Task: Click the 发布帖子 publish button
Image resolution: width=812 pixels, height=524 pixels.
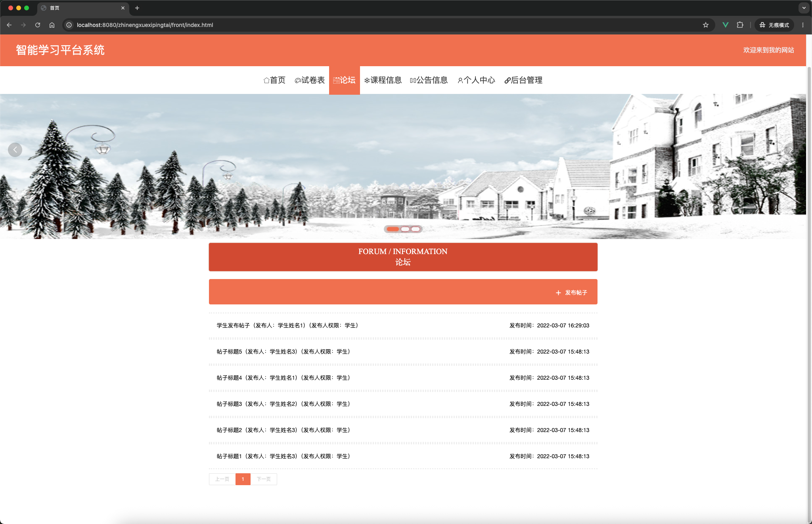Action: (571, 293)
